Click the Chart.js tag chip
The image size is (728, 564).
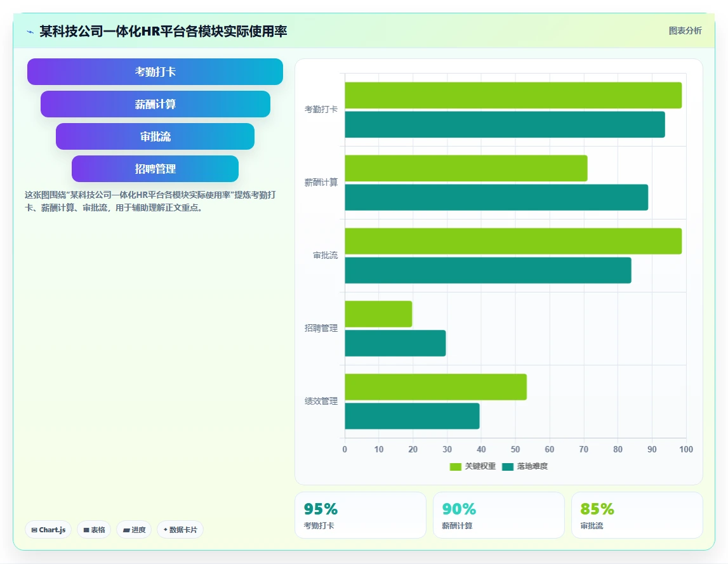(48, 530)
